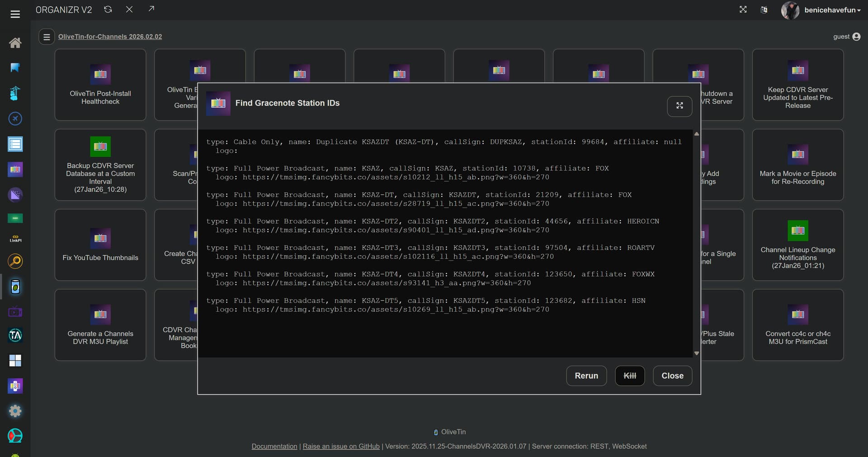Open the Documentation link in the footer

274,446
